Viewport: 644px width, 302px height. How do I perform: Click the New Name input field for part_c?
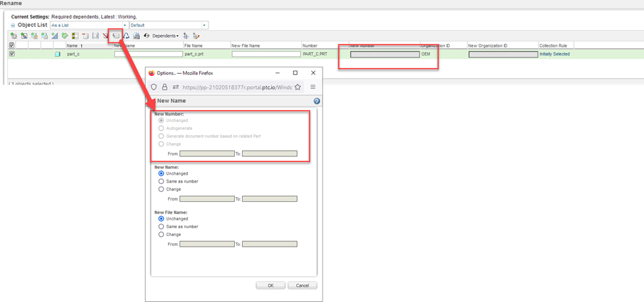[x=148, y=54]
